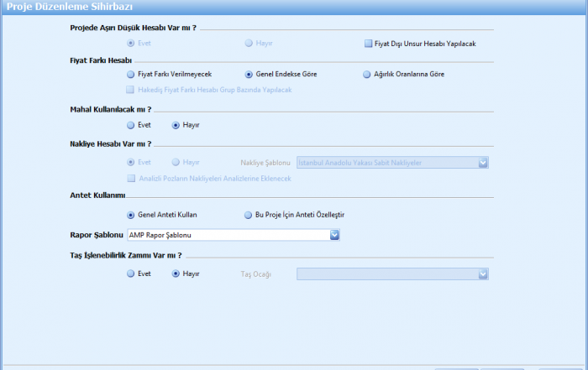Viewport: 588px width, 370px height.
Task: Select Evet under Taş İşlenebilirlik Zammı
Action: tap(130, 274)
